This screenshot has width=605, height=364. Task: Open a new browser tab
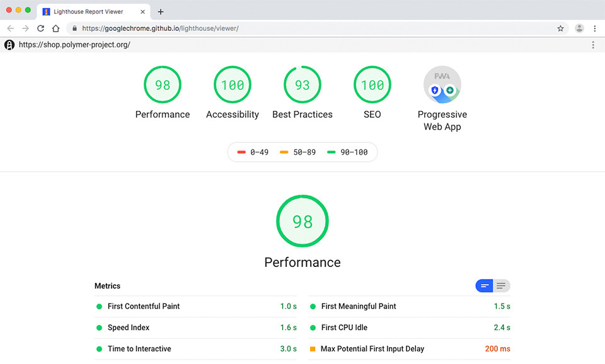tap(161, 11)
